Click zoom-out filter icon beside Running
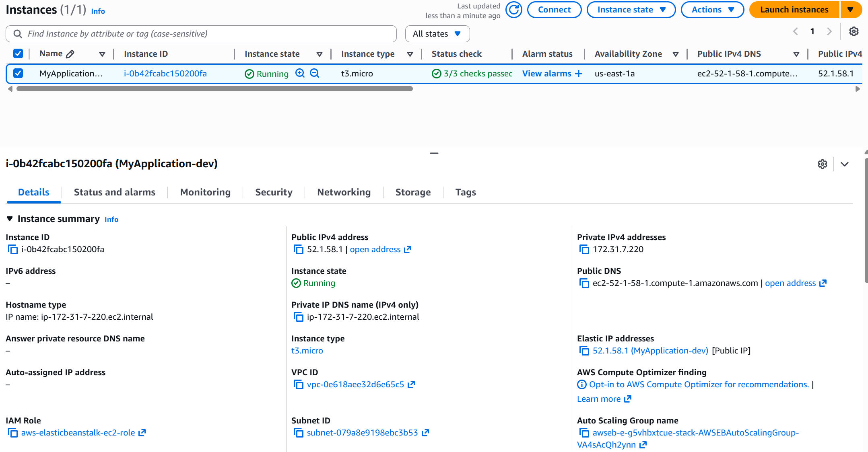Image resolution: width=868 pixels, height=452 pixels. tap(315, 73)
